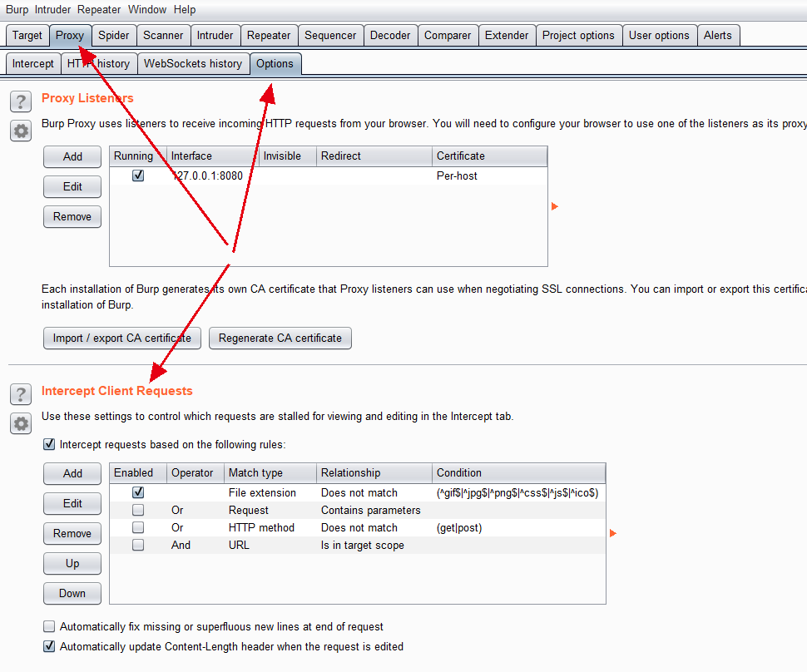Open the Intercept sub-tab
807x672 pixels.
click(x=33, y=64)
